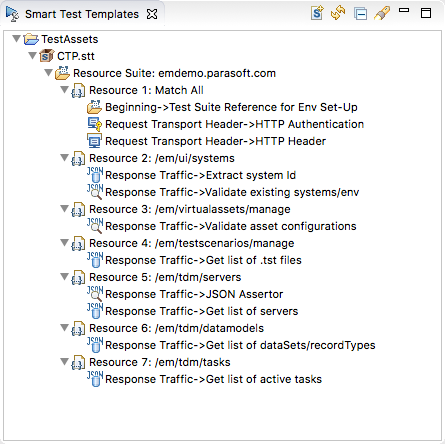Screen dimensions: 445x444
Task: Click the HTTP Header monitor icon
Action: point(94,141)
